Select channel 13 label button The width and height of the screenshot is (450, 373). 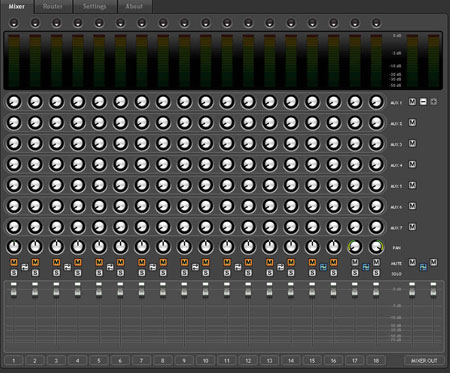270,361
